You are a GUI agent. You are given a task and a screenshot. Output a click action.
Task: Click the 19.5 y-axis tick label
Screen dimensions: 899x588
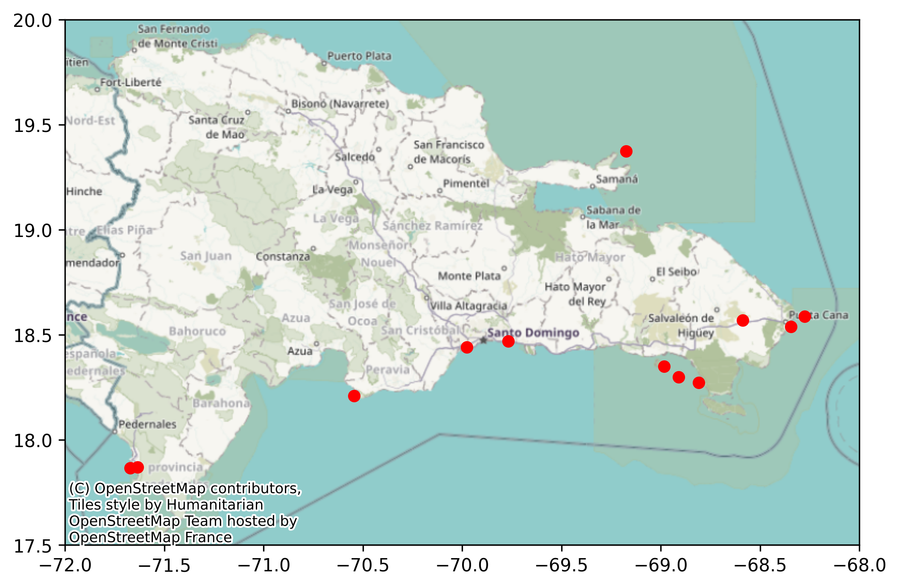32,126
